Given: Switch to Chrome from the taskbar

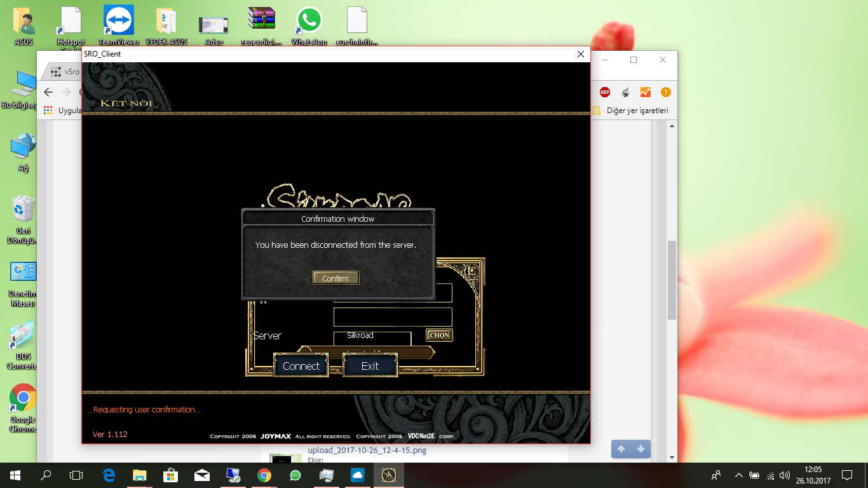Looking at the screenshot, I should pyautogui.click(x=264, y=475).
